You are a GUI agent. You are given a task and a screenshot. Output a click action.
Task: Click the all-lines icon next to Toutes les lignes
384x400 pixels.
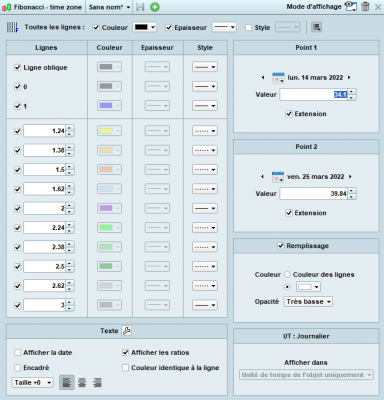click(13, 27)
